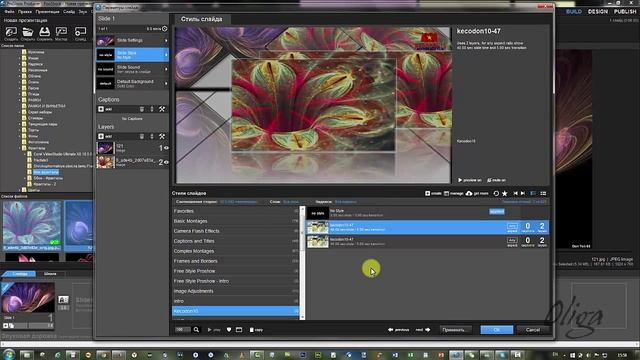Expand Default Background arrow
This screenshot has width=640, height=360.
click(x=166, y=83)
